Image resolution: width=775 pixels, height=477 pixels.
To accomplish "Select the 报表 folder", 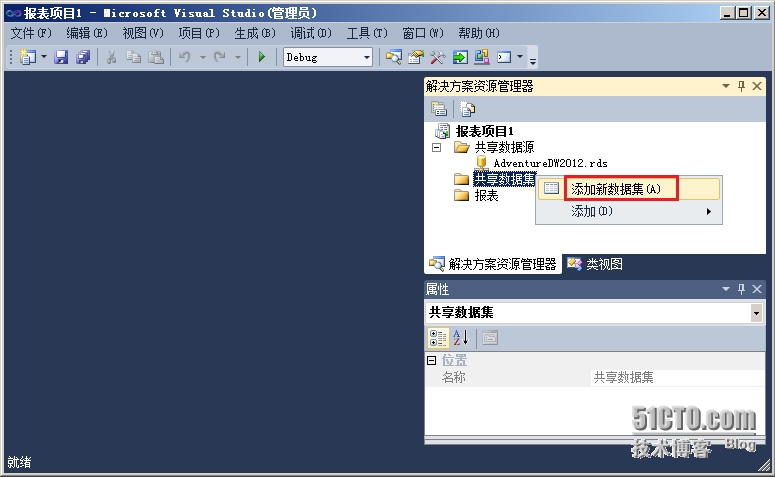I will click(486, 195).
